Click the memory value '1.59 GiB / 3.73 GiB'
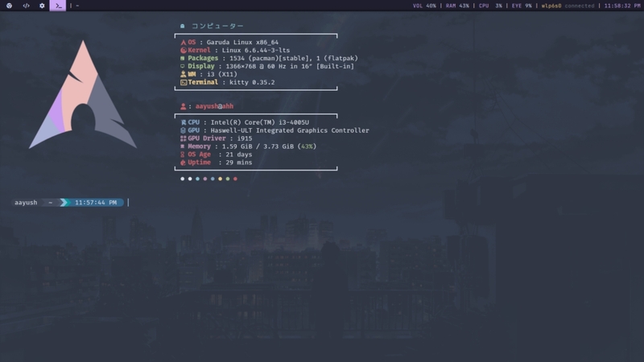The image size is (644, 362). pos(258,146)
